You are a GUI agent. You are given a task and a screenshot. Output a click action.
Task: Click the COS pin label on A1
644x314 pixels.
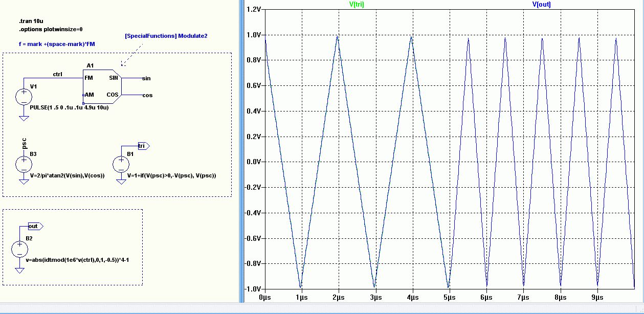(113, 95)
